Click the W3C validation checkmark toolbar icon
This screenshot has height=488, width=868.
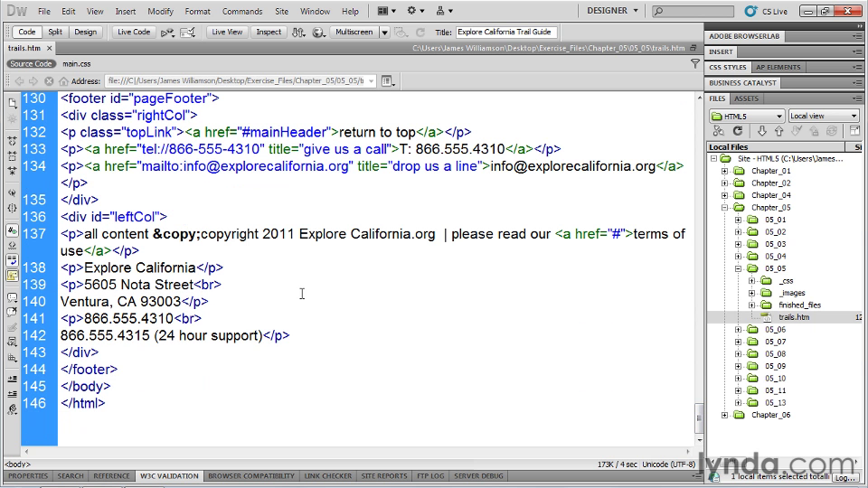pos(188,33)
